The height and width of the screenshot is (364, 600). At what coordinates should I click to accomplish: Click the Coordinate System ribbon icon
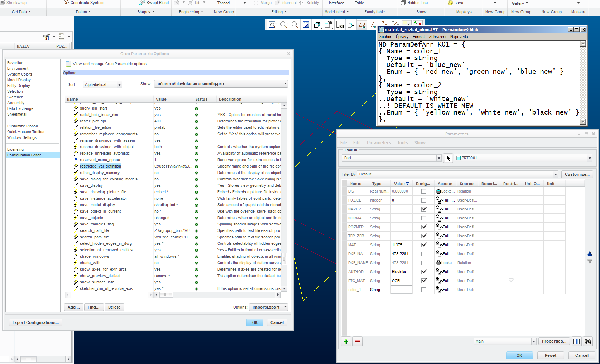point(66,3)
